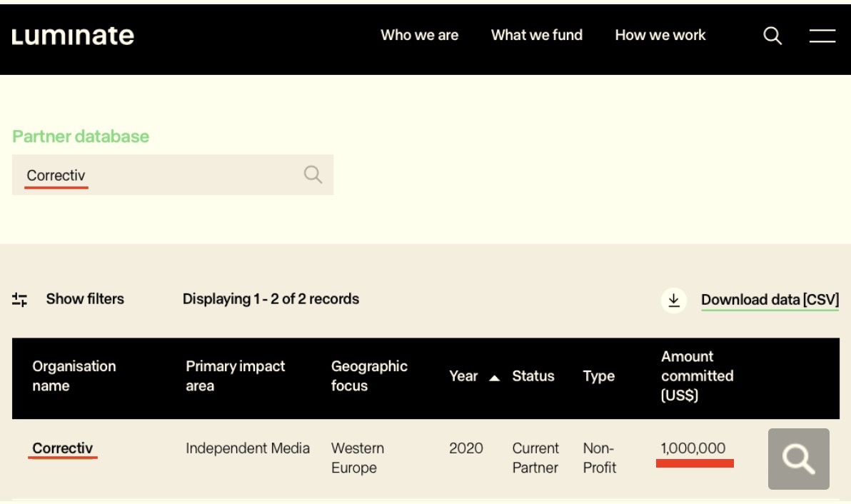
Task: Show filters via sliders icon
Action: point(19,299)
